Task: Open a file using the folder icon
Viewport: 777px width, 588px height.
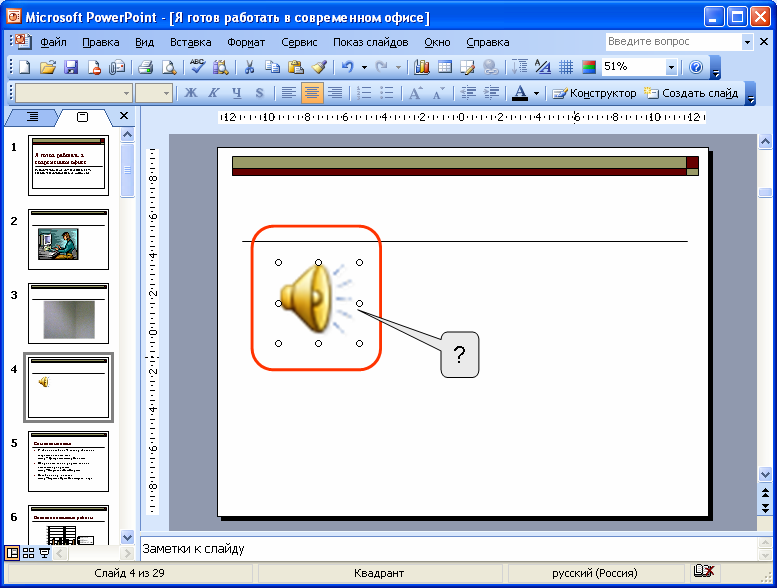Action: coord(48,67)
